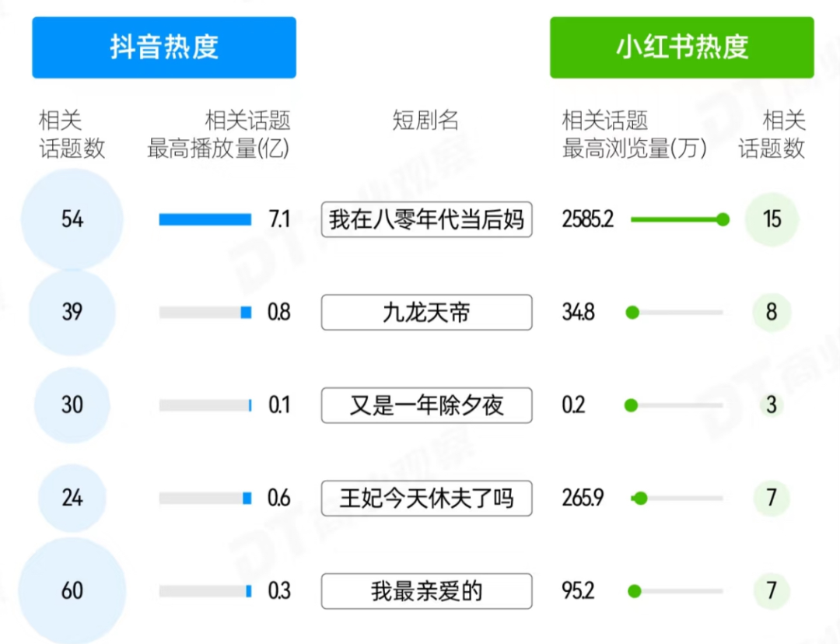The height and width of the screenshot is (644, 840).
Task: Click the green slider dot beside 2585.2
Action: (723, 219)
